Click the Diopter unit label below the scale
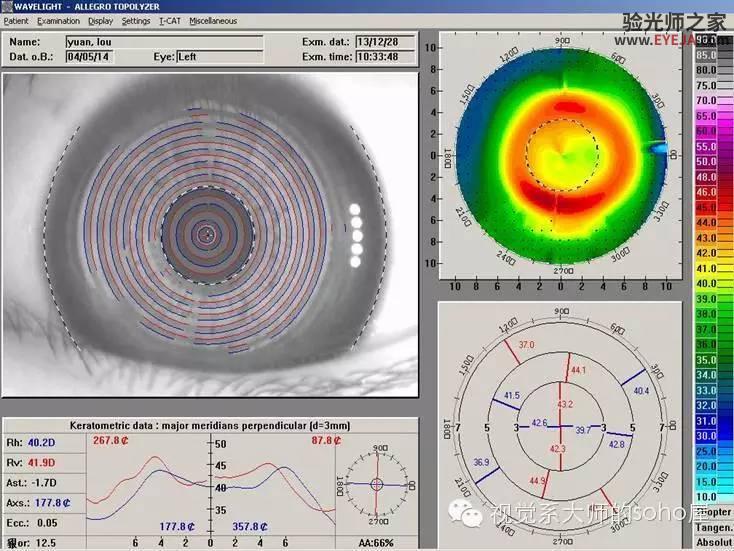Image resolution: width=734 pixels, height=551 pixels. (x=713, y=512)
